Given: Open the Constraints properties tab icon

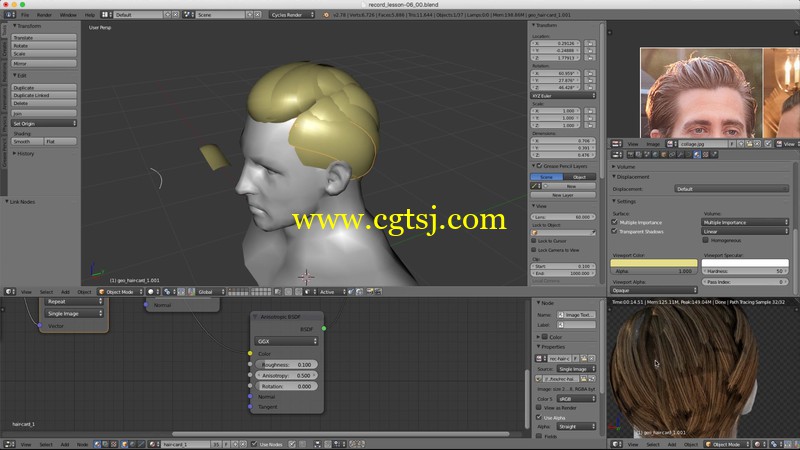Looking at the screenshot, I should (x=672, y=155).
